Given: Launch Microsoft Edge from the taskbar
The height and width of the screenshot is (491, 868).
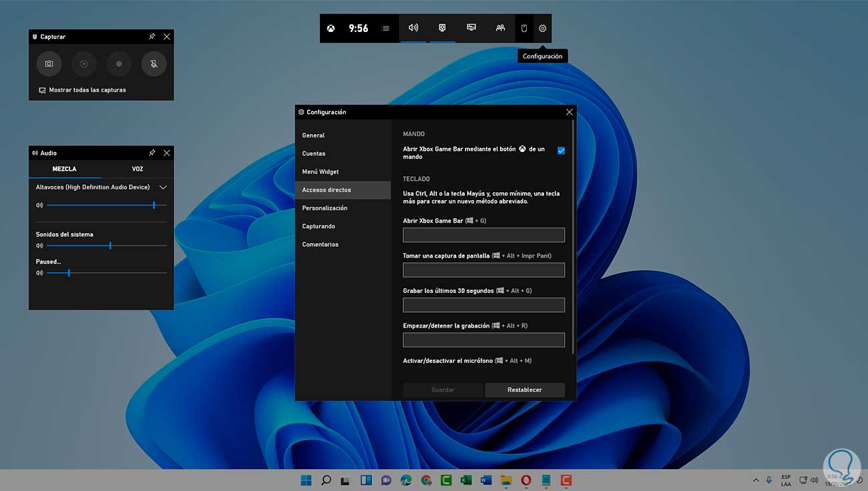Looking at the screenshot, I should 406,480.
